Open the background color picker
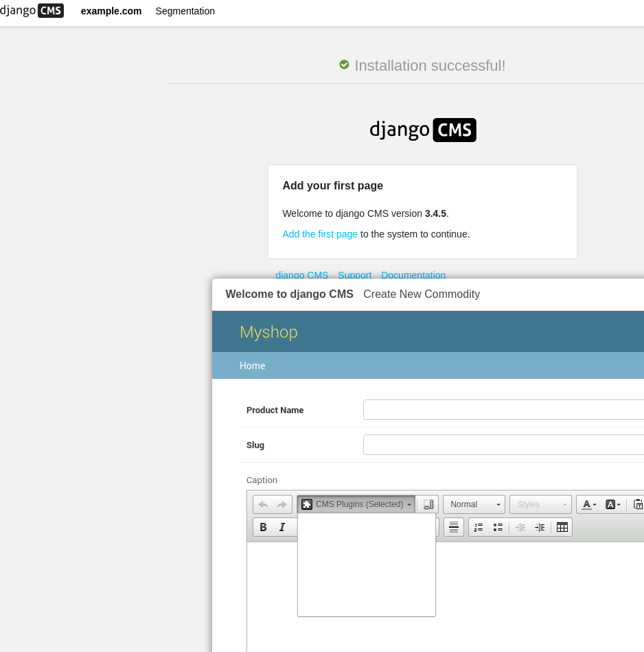 [612, 505]
